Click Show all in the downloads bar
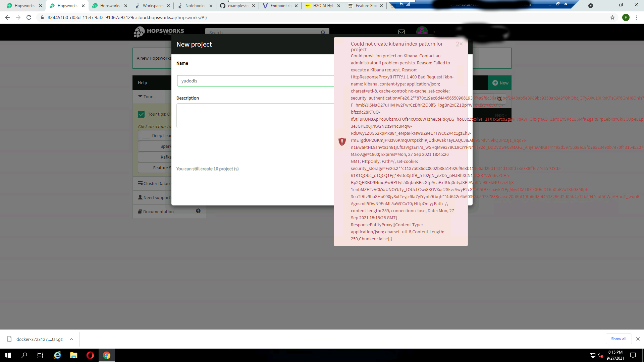The height and width of the screenshot is (362, 644). point(619,339)
